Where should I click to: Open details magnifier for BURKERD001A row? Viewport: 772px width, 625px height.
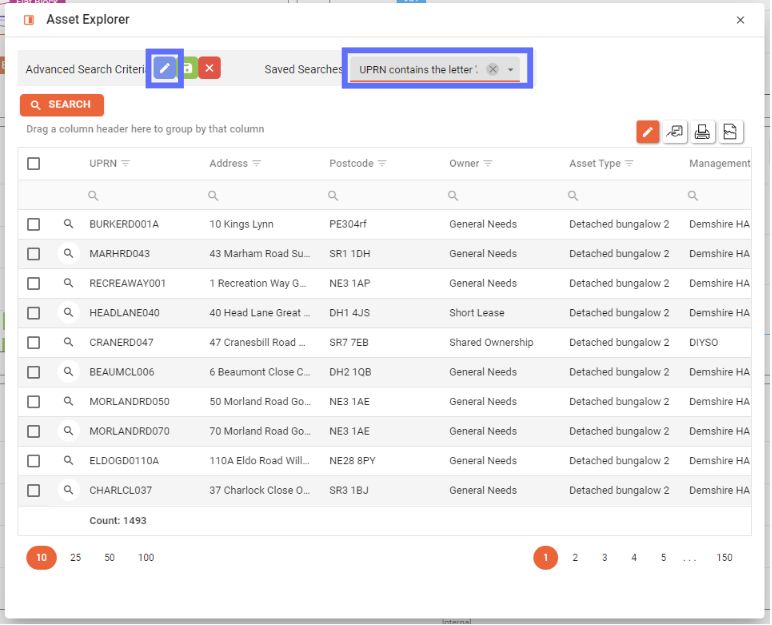coord(68,224)
